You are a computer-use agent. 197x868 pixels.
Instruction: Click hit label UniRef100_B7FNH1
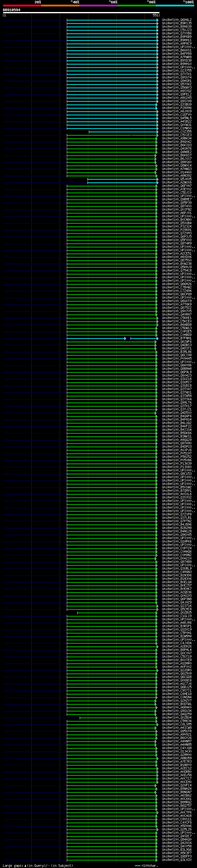pyautogui.click(x=176, y=338)
